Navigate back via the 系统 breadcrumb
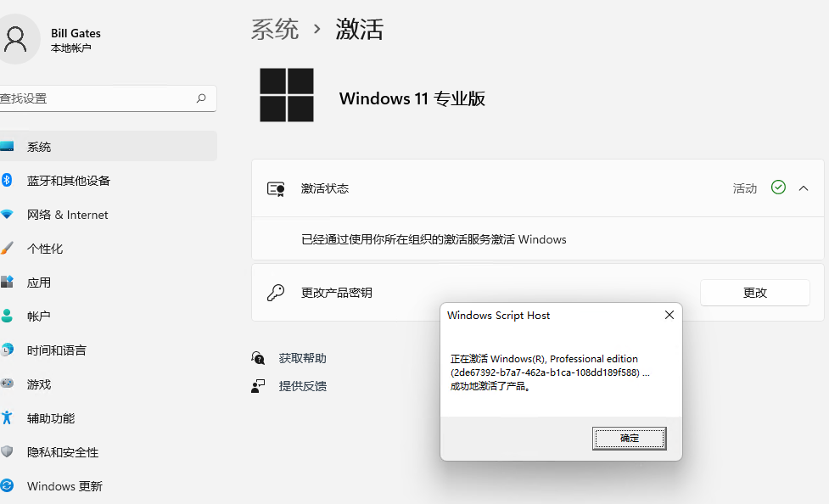 click(274, 28)
